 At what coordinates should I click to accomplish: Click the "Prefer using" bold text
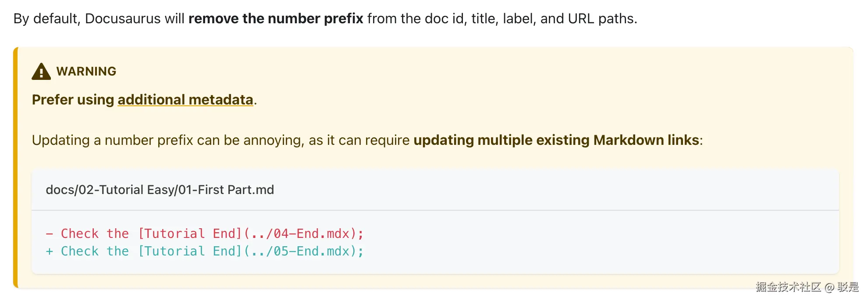(73, 100)
